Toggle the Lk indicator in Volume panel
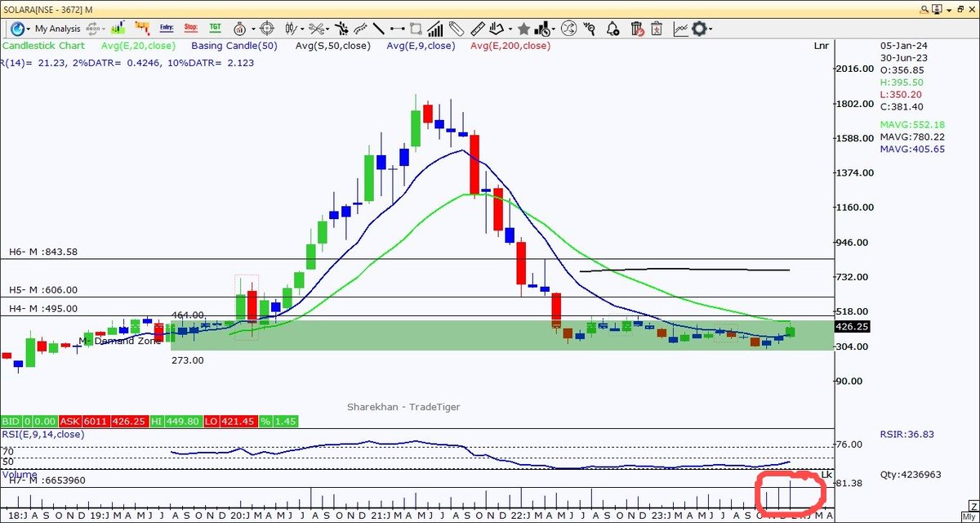The width and height of the screenshot is (980, 523). tap(826, 475)
